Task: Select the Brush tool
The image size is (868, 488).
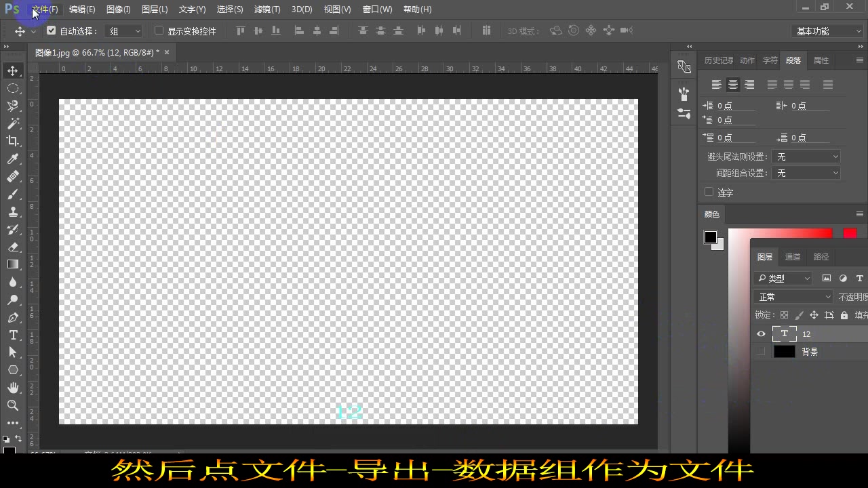Action: pyautogui.click(x=14, y=194)
